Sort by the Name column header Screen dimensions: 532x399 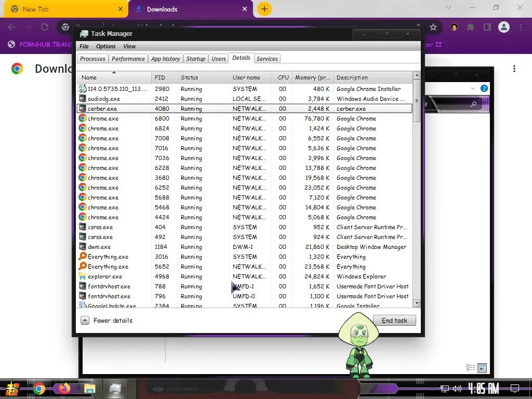click(114, 77)
